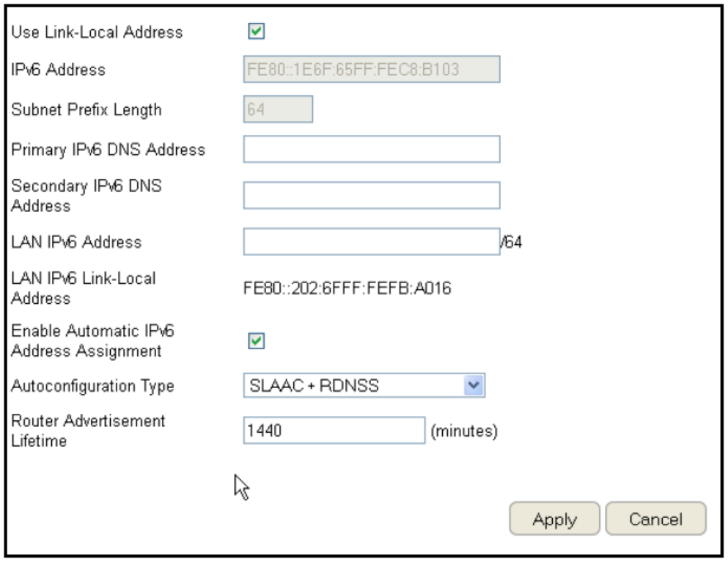This screenshot has width=728, height=562.
Task: Click the "Use Link-Local Address" label
Action: pos(97,32)
